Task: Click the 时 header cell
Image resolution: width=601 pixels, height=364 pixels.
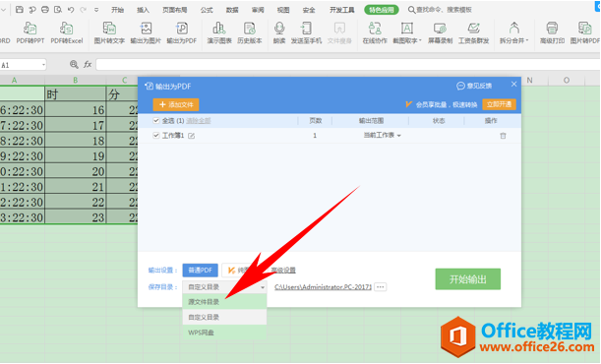Action: click(x=76, y=93)
